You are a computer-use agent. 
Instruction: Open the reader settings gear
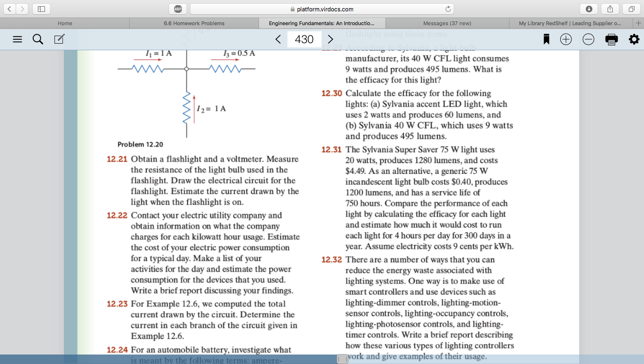[x=634, y=39]
